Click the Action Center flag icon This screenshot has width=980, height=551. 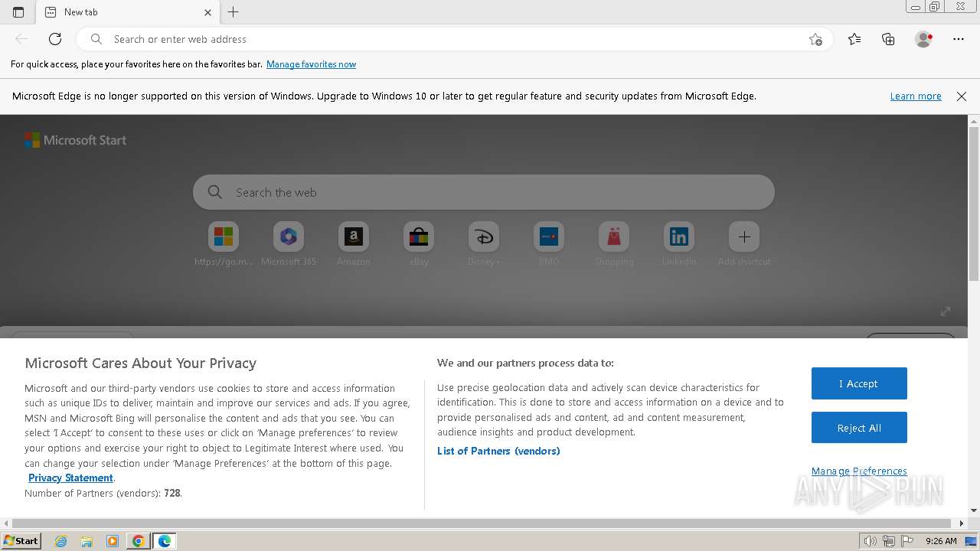907,541
